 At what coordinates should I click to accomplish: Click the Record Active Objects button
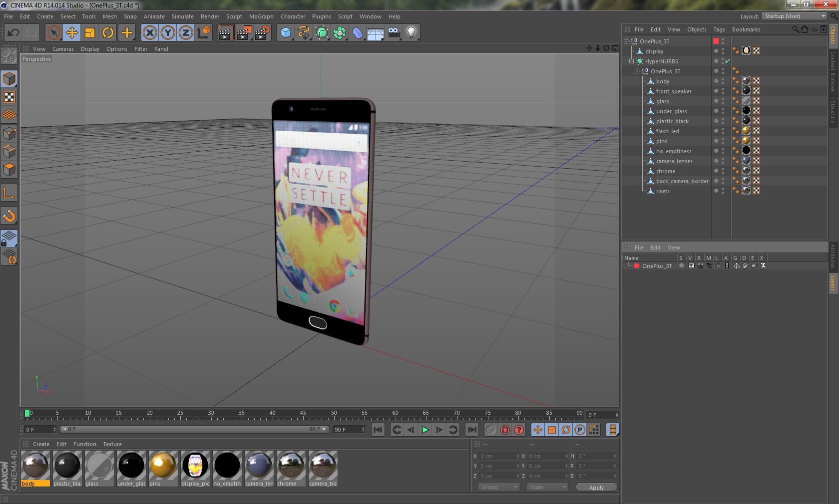(491, 430)
